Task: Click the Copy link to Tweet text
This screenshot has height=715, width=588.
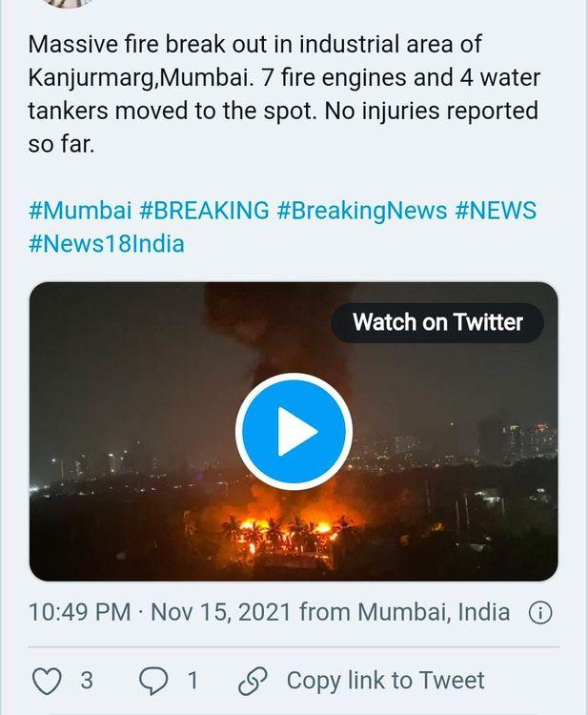Action: [x=385, y=681]
